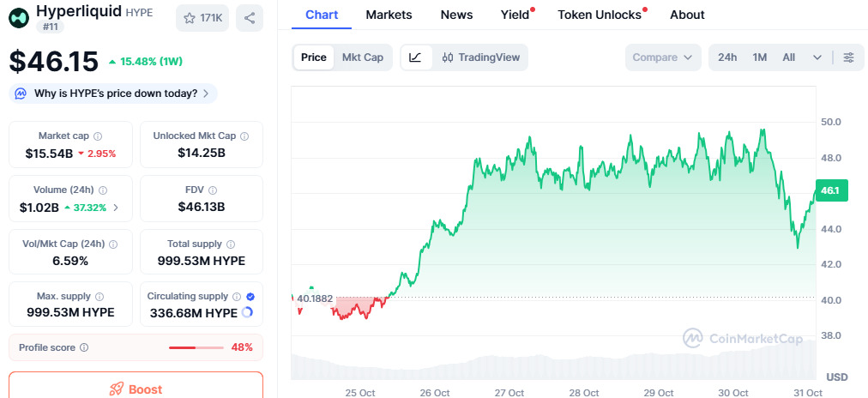Switch to TradingView chart mode

point(481,57)
